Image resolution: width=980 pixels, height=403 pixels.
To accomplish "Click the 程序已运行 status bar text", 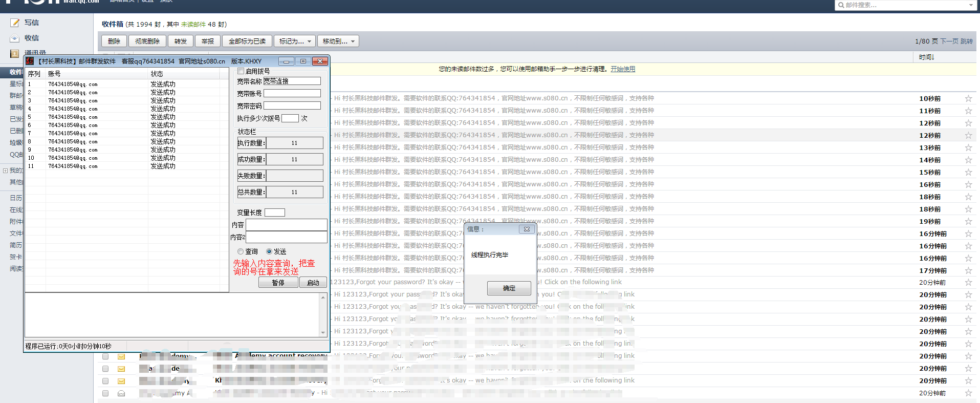I will (x=69, y=346).
